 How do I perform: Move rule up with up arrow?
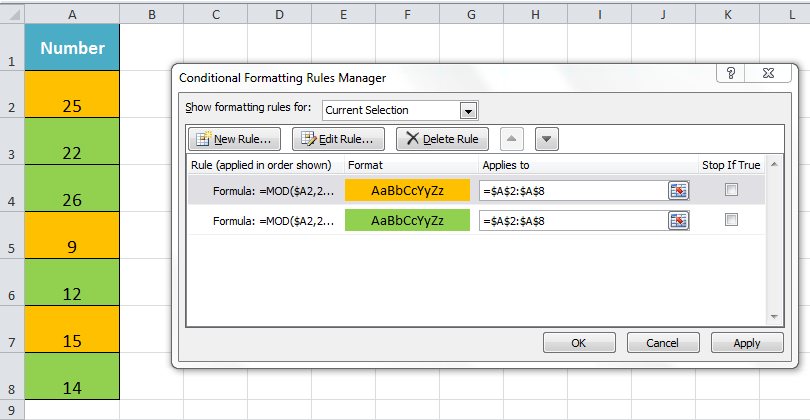[x=511, y=139]
